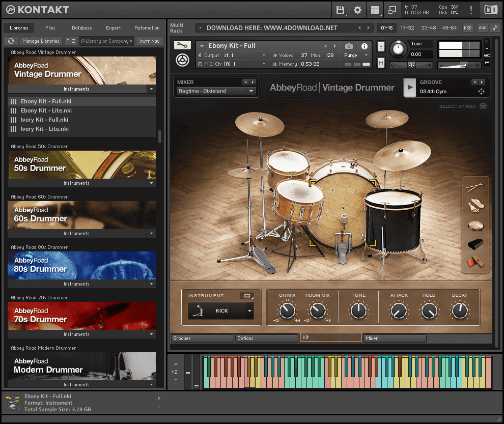Click the Manage Libraries button
Screen dimensions: 504x424
(x=41, y=41)
